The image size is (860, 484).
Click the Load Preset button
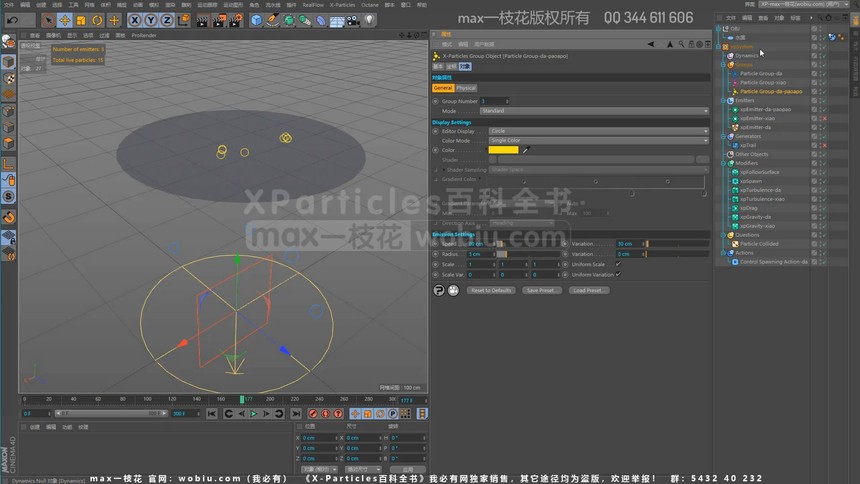(x=589, y=290)
